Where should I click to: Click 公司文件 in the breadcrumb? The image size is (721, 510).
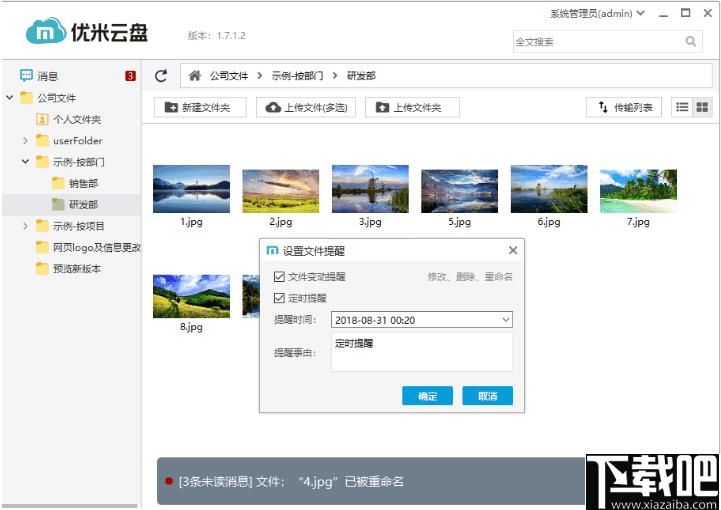coord(229,76)
